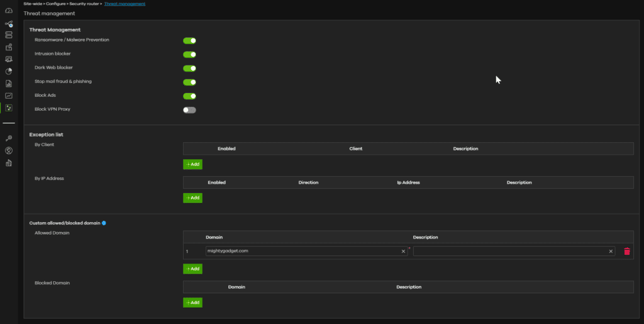Image resolution: width=644 pixels, height=324 pixels.
Task: Click info icon beside Custom allowed/blocked domain
Action: click(104, 223)
